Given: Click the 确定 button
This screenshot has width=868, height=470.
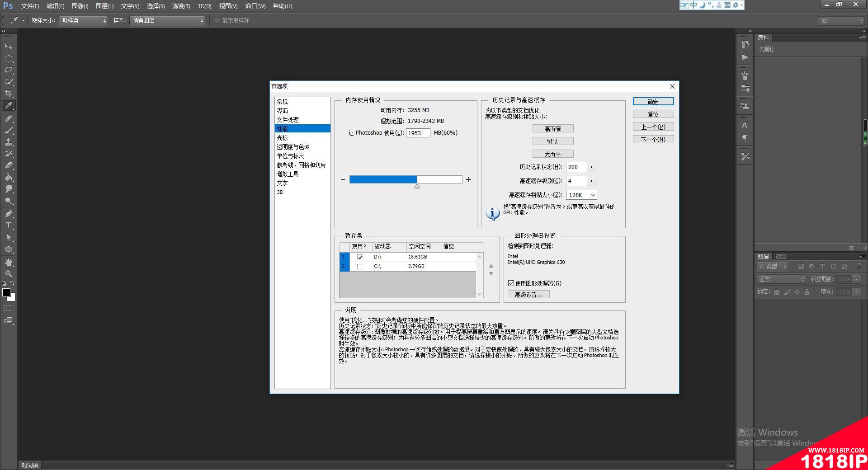Looking at the screenshot, I should point(653,102).
